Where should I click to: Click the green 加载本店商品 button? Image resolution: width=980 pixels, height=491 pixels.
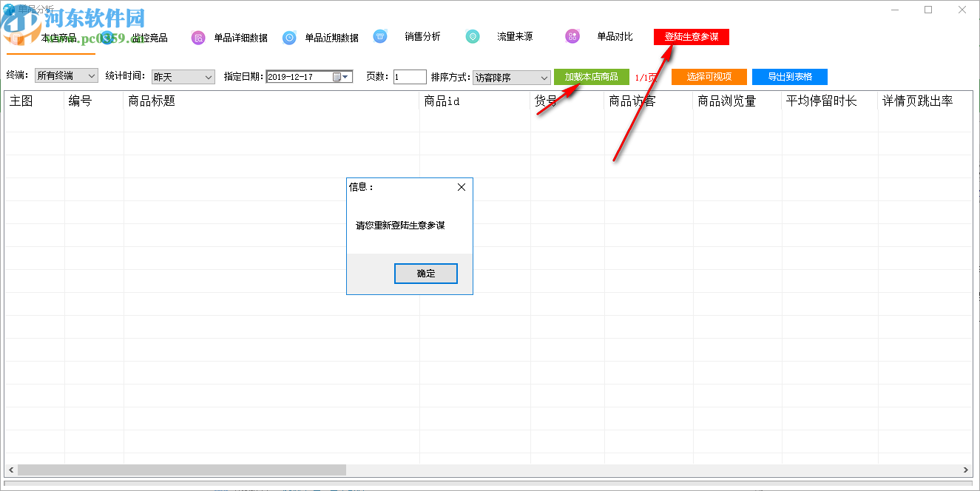[591, 76]
